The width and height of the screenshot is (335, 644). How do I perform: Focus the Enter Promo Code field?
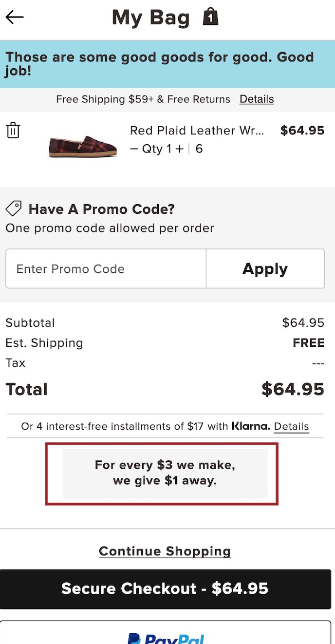click(x=106, y=269)
